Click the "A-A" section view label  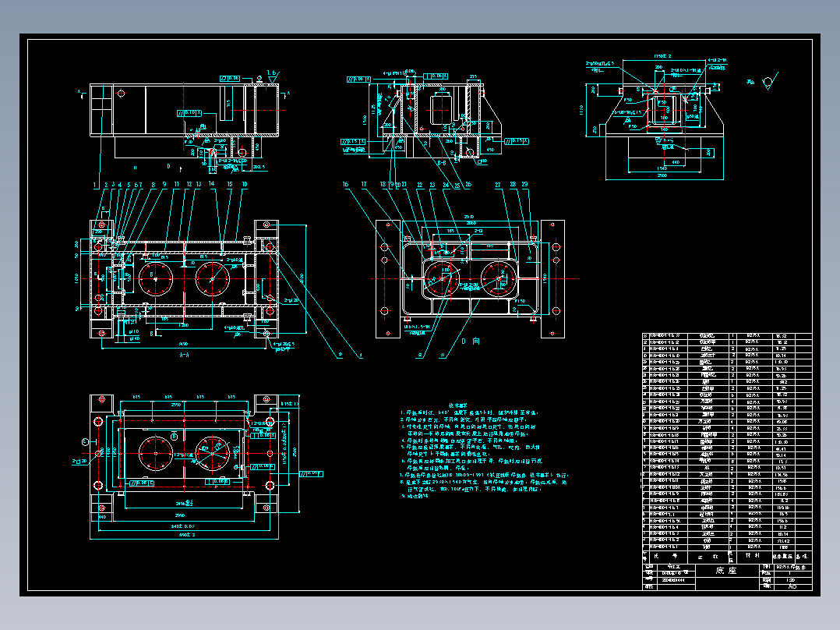(184, 355)
